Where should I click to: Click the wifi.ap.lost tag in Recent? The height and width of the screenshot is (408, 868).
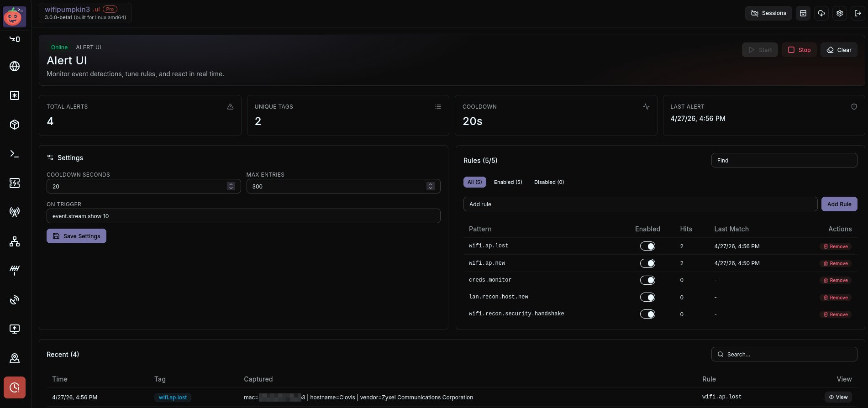[173, 398]
